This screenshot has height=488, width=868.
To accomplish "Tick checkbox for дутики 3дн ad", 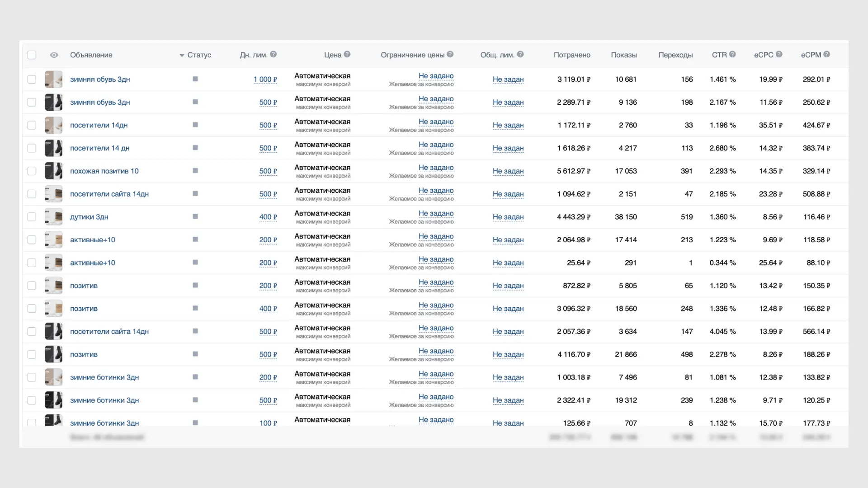I will (x=32, y=217).
